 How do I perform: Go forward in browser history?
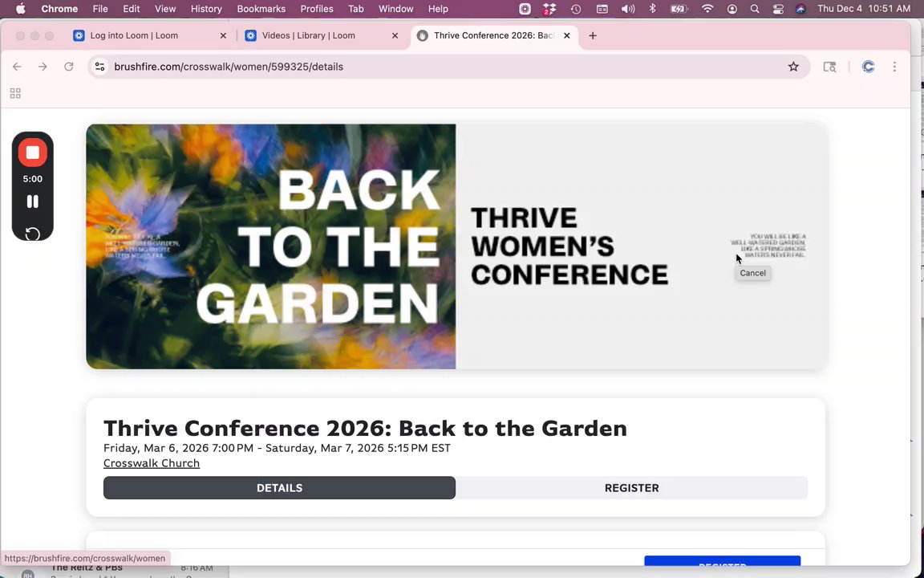[x=43, y=67]
